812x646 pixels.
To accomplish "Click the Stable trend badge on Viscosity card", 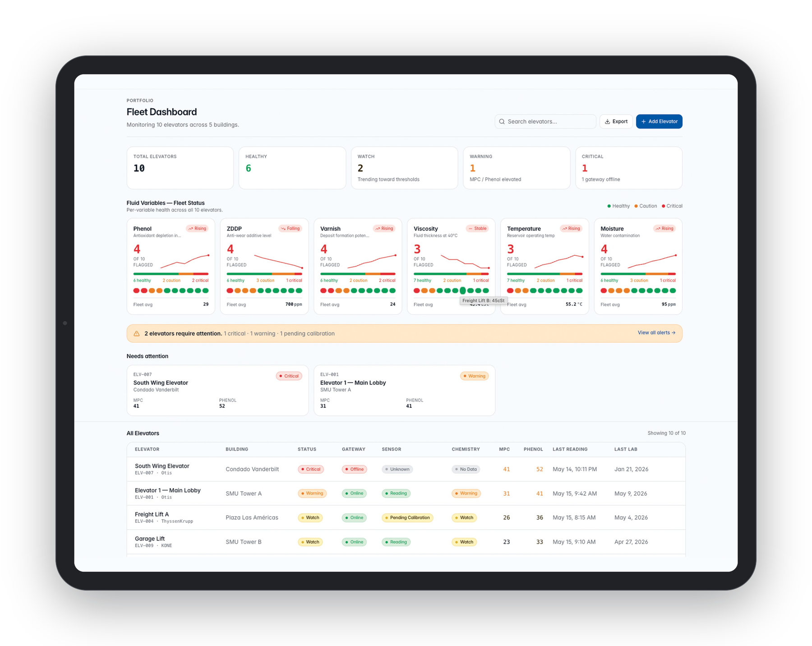I will coord(477,228).
